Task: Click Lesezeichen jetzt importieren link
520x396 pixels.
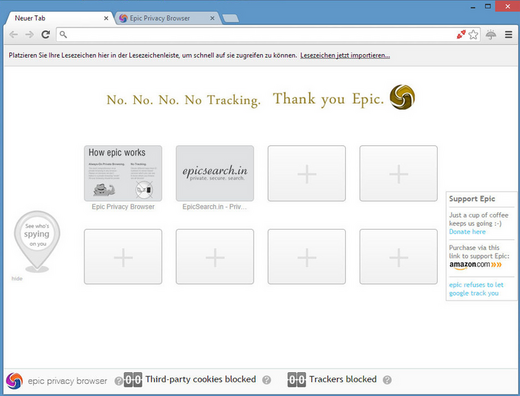Action: tap(345, 55)
